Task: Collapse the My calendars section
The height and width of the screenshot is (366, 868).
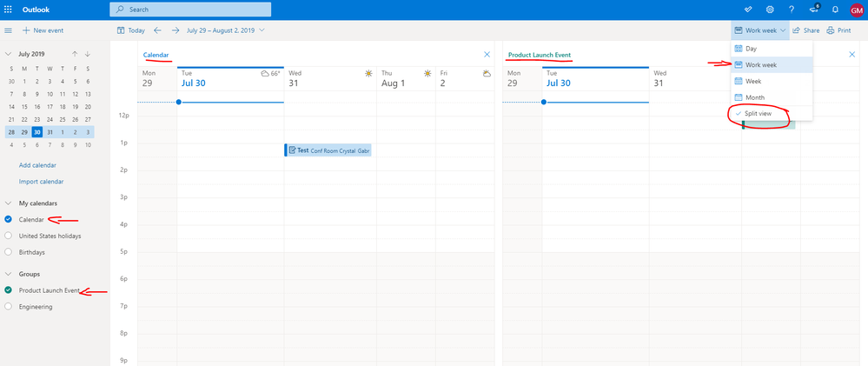Action: [8, 203]
